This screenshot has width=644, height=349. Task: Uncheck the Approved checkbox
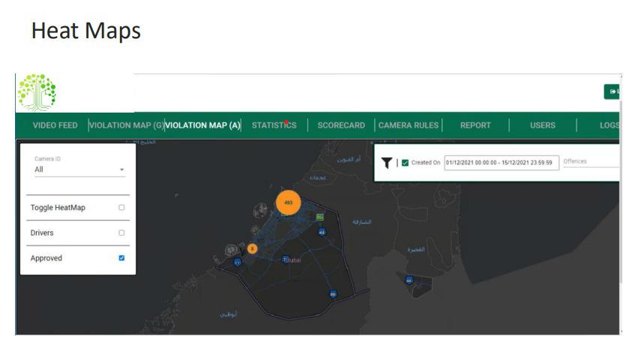click(121, 258)
